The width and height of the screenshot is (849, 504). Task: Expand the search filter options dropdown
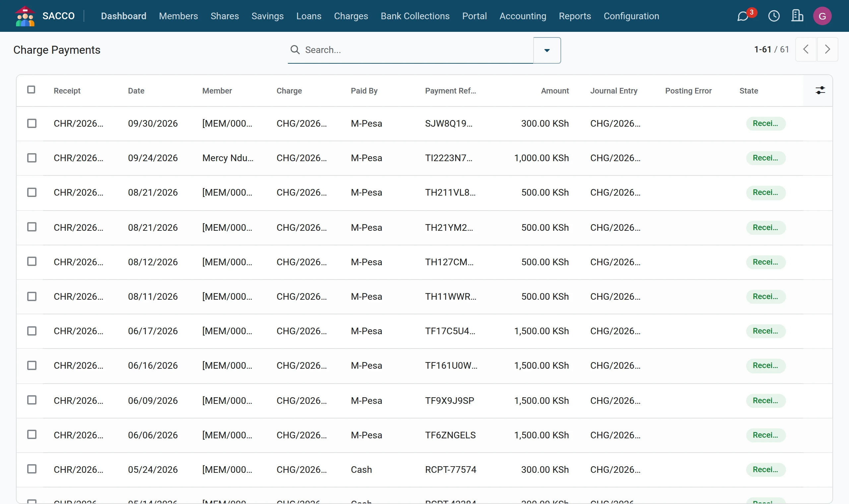click(547, 50)
